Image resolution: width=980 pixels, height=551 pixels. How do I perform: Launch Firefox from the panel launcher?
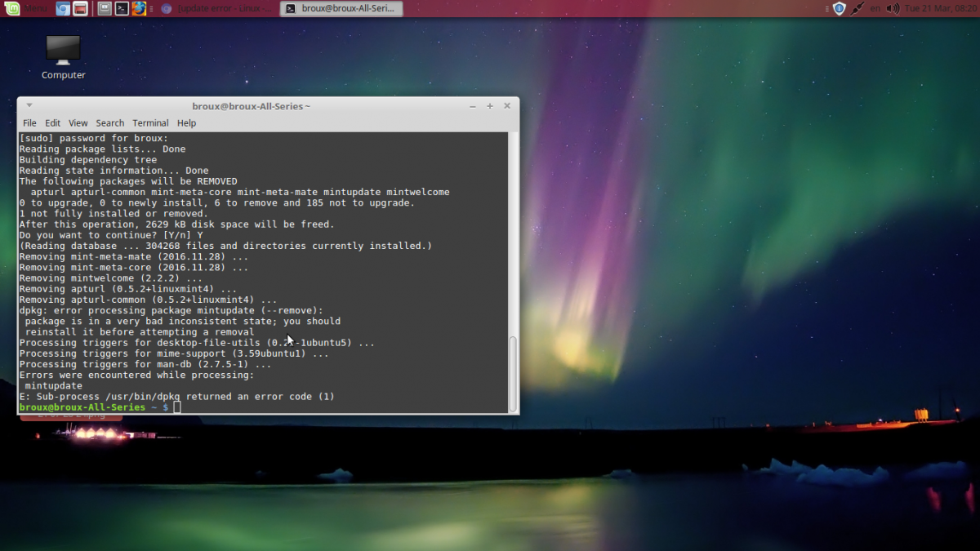(139, 9)
